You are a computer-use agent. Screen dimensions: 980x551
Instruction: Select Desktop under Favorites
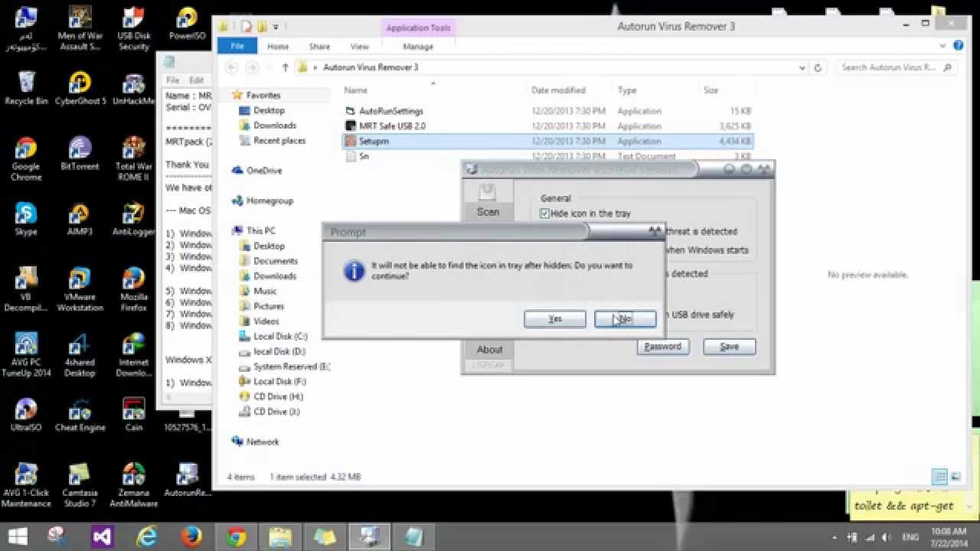pos(269,110)
